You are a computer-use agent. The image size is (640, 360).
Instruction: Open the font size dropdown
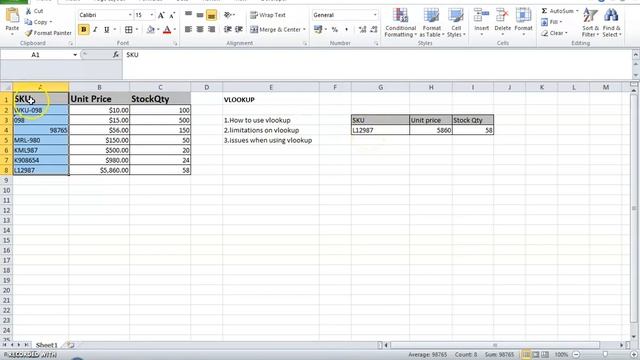tap(152, 15)
